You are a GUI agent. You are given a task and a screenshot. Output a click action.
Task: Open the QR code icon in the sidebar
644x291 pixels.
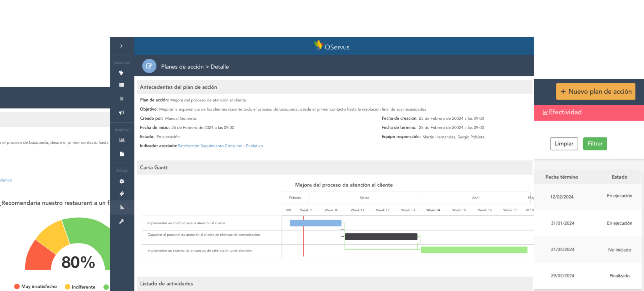tap(122, 98)
